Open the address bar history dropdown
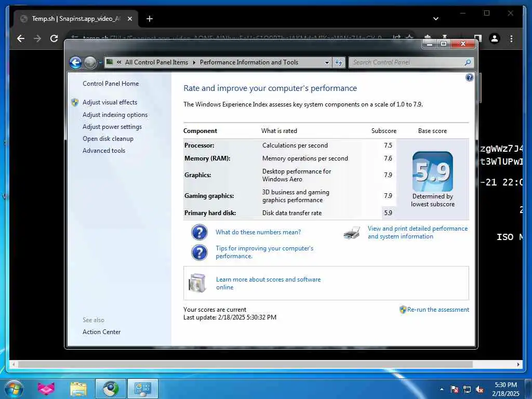This screenshot has width=532, height=399. pyautogui.click(x=327, y=62)
